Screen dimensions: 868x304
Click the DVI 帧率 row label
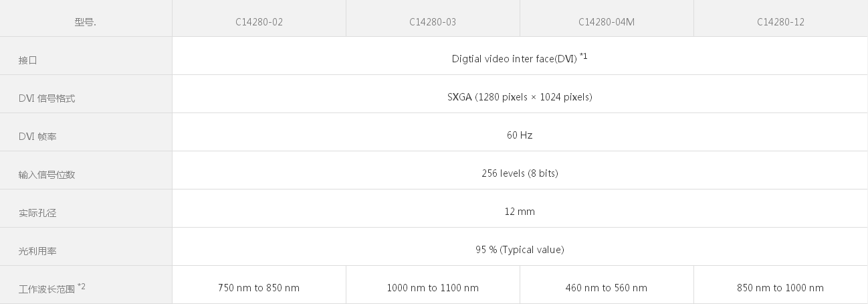(37, 137)
